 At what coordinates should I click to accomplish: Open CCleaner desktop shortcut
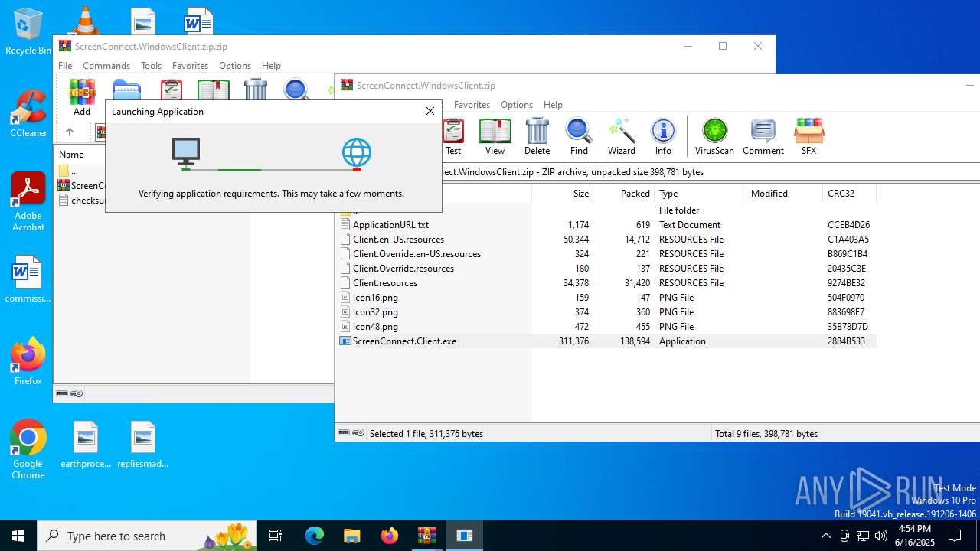(x=28, y=114)
